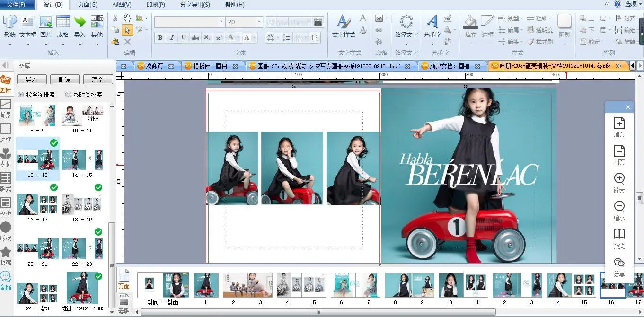Open the 背景 background sidebar panel
The width and height of the screenshot is (644, 317).
click(x=6, y=108)
